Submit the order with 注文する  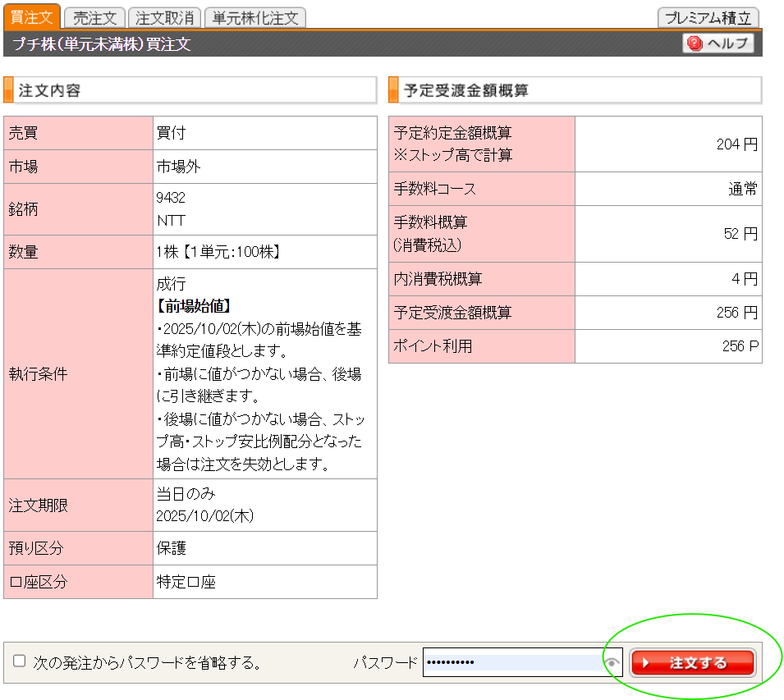pos(693,663)
